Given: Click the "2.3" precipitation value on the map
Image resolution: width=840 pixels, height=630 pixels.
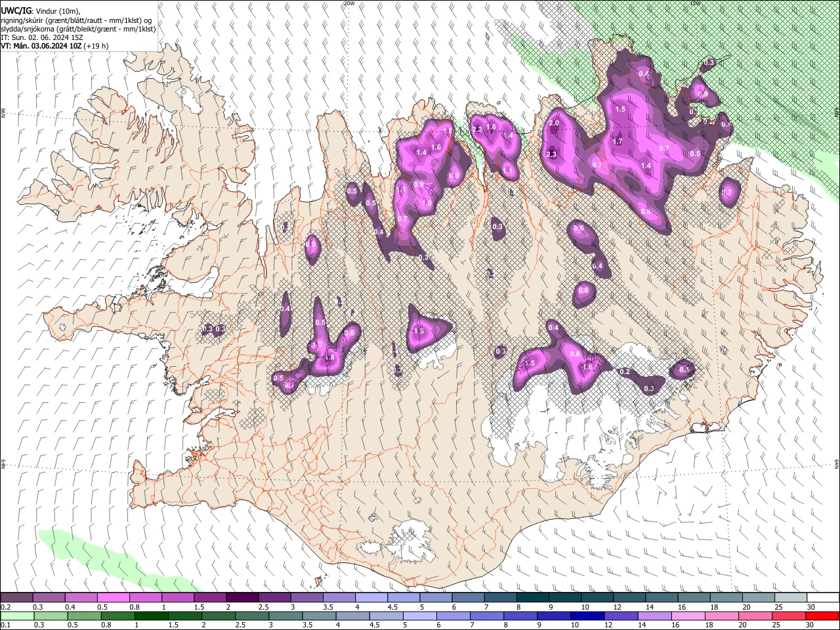Looking at the screenshot, I should (551, 154).
